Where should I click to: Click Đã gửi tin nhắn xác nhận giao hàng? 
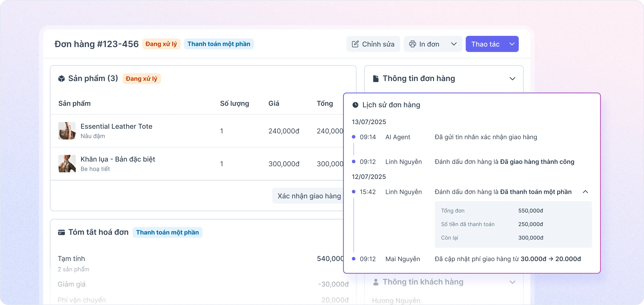coord(486,137)
